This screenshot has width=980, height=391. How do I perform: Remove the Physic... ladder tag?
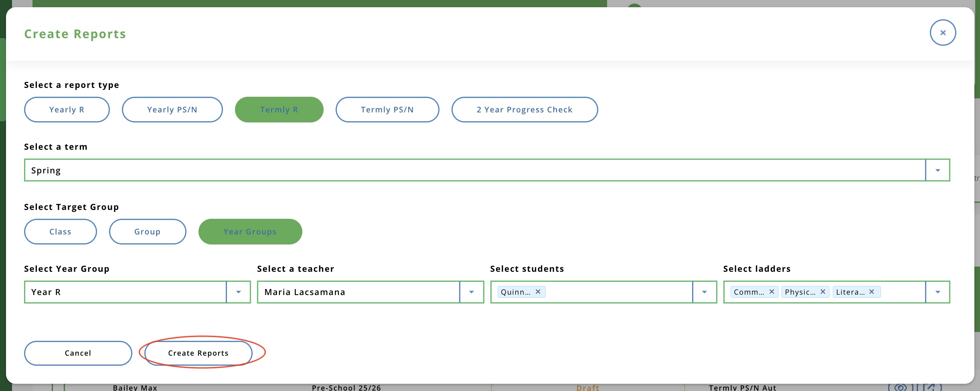[823, 292]
